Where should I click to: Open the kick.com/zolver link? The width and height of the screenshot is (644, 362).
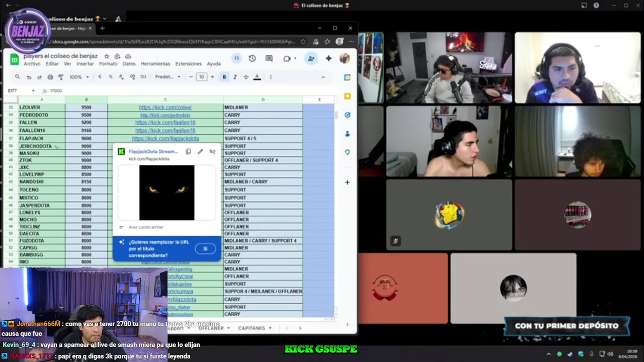click(x=165, y=107)
